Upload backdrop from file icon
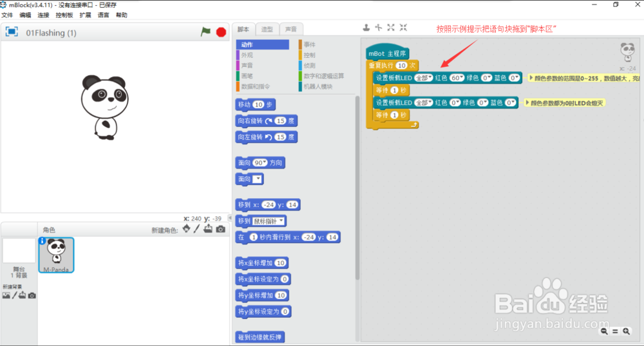 (x=22, y=295)
